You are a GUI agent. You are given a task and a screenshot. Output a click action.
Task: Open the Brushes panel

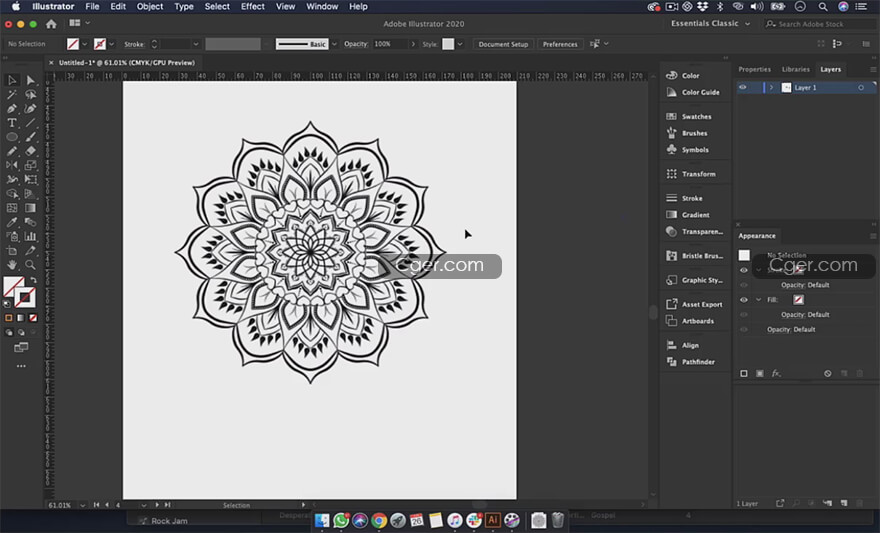(x=694, y=133)
